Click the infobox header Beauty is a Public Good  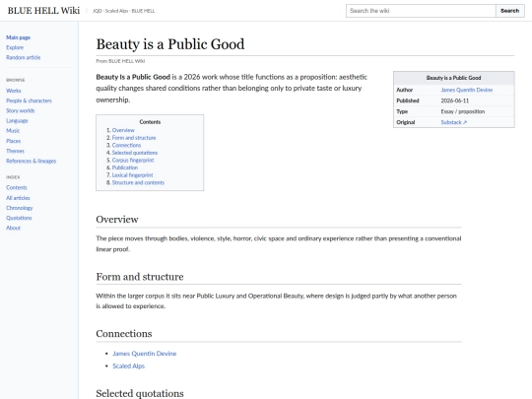453,78
